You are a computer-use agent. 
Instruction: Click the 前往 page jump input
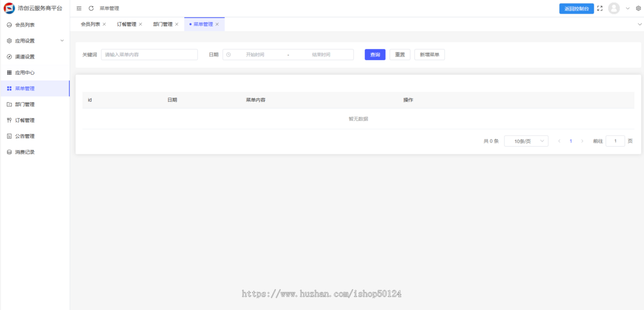[x=615, y=141]
